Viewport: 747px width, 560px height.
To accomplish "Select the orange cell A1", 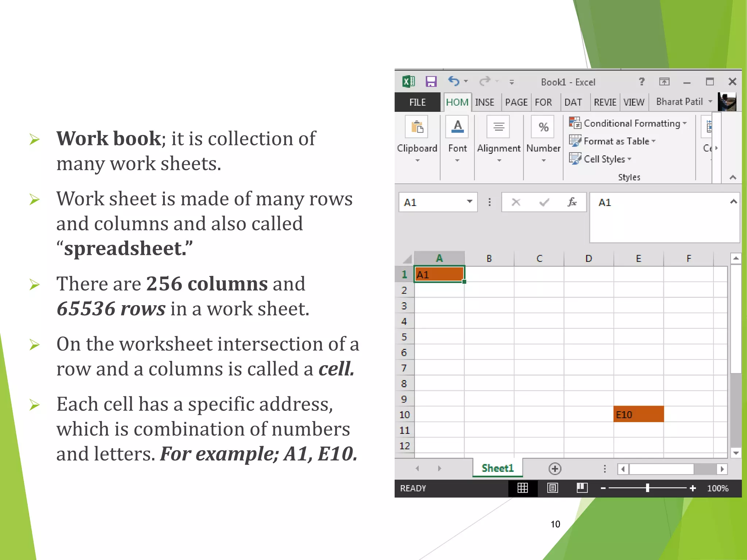I will click(439, 275).
